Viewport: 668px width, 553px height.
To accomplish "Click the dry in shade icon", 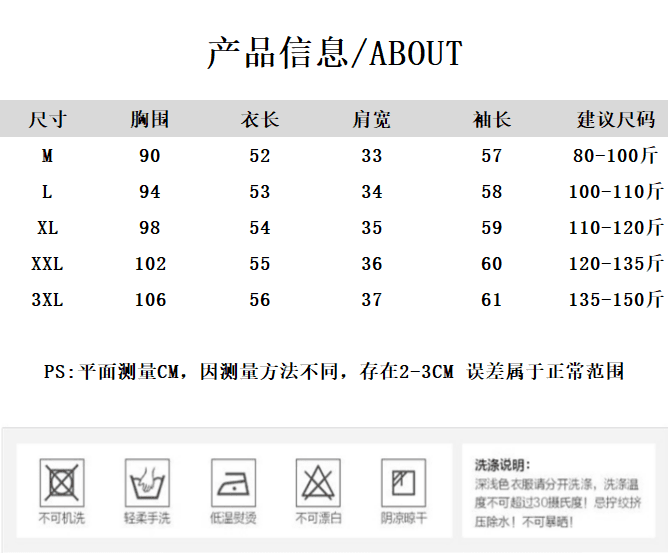I will coord(403,482).
